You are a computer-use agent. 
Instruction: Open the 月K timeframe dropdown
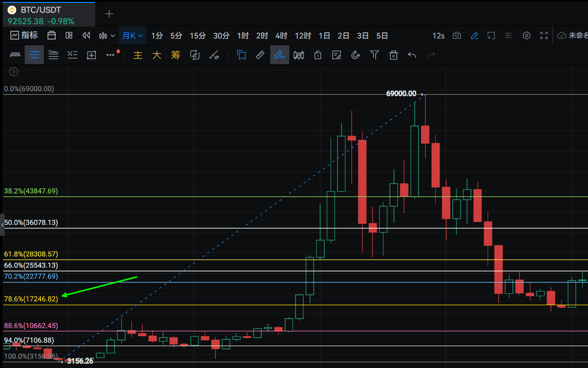point(132,36)
